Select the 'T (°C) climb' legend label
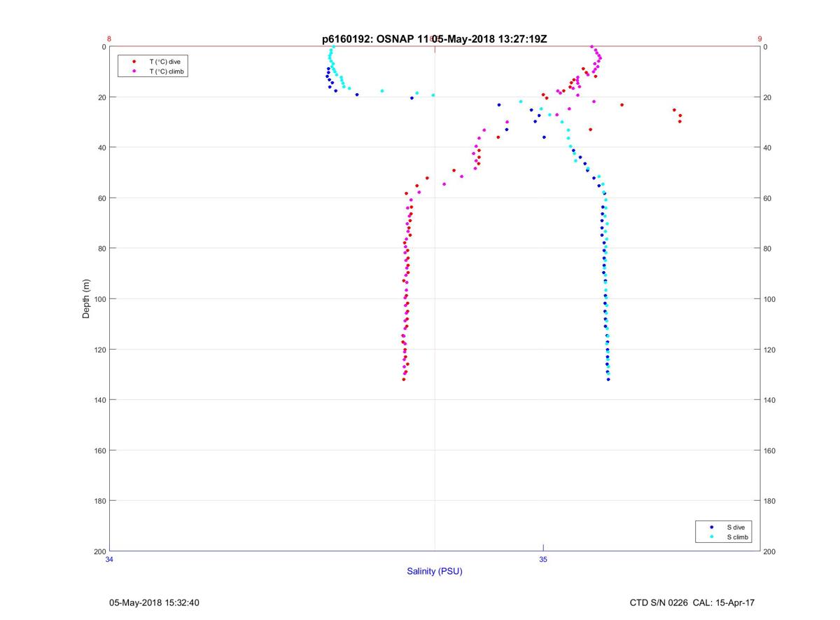840x620 pixels. pyautogui.click(x=167, y=71)
